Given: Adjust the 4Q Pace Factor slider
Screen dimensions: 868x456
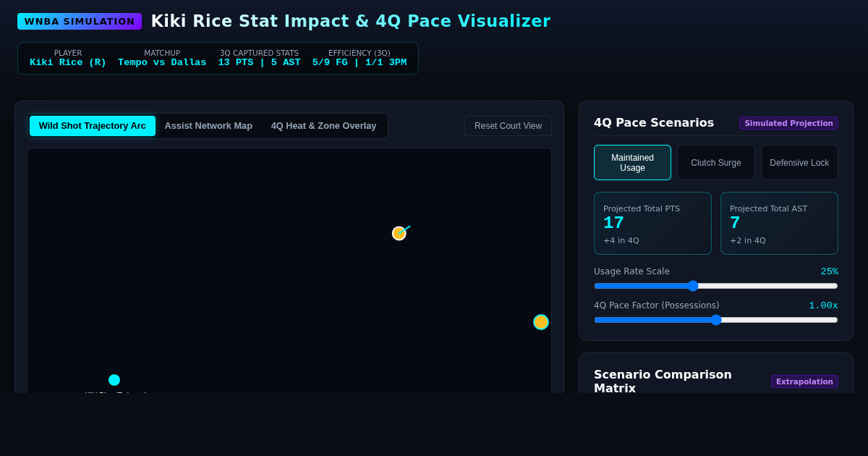Looking at the screenshot, I should click(x=716, y=320).
